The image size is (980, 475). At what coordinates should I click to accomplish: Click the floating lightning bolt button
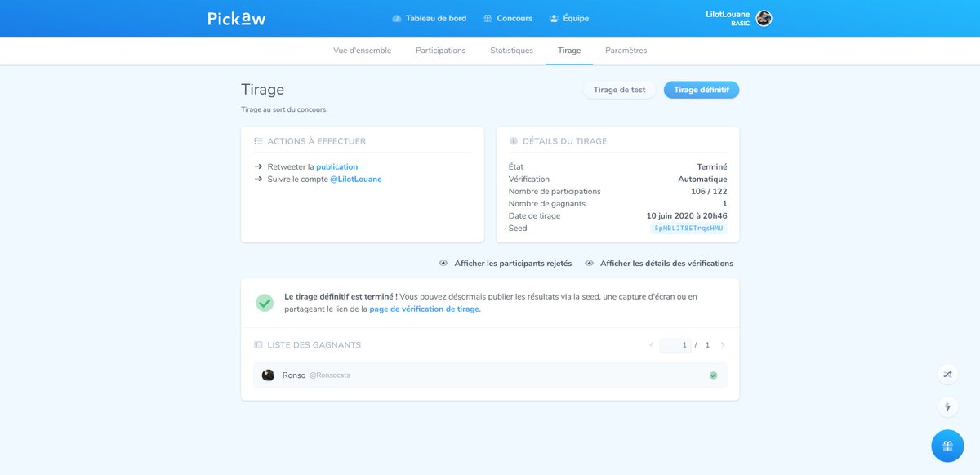947,407
